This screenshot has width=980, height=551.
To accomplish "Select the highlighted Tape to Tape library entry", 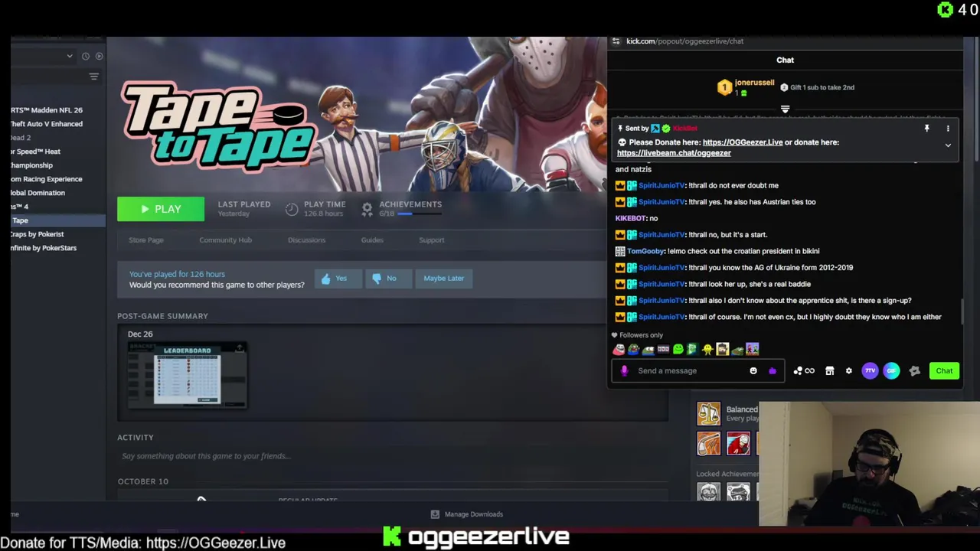I will [x=57, y=220].
